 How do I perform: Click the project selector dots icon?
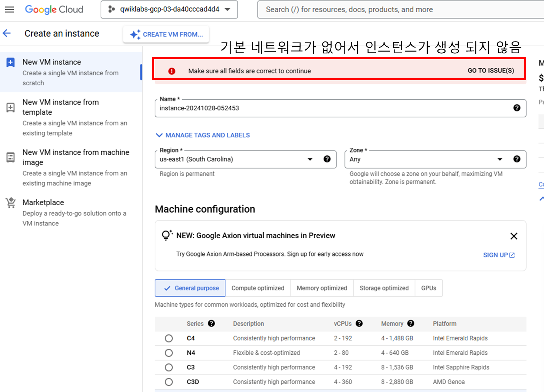111,9
